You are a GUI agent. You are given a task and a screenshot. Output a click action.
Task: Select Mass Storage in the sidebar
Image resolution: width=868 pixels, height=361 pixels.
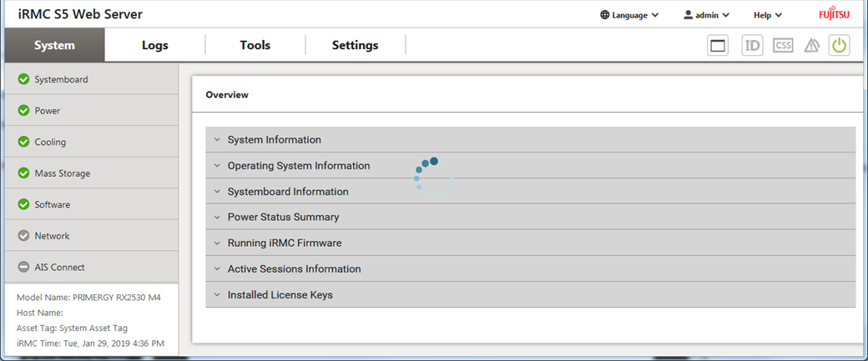click(62, 173)
